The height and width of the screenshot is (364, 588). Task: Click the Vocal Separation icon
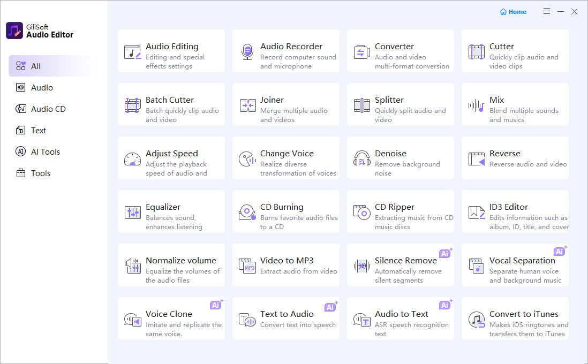(x=476, y=266)
